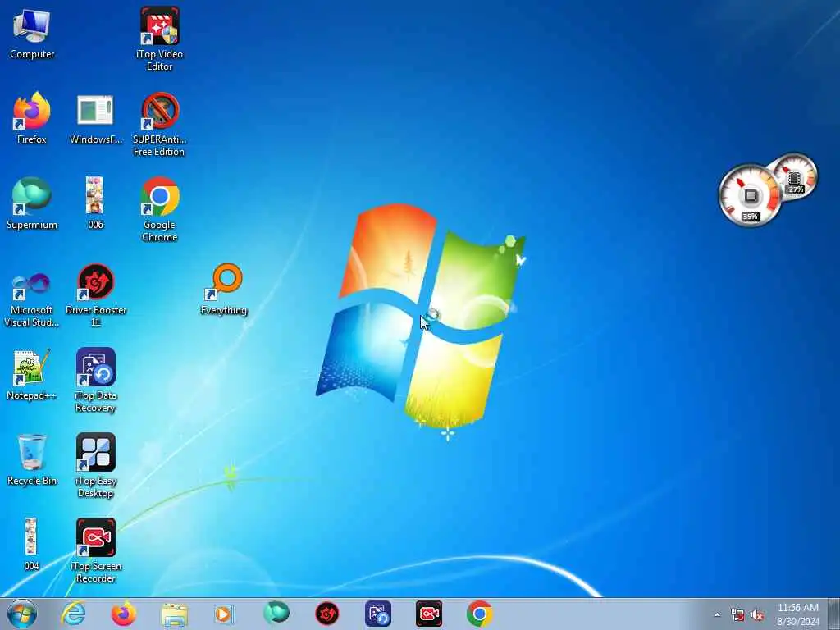This screenshot has width=840, height=630.
Task: Launch Internet Explorer from the taskbar
Action: point(73,614)
